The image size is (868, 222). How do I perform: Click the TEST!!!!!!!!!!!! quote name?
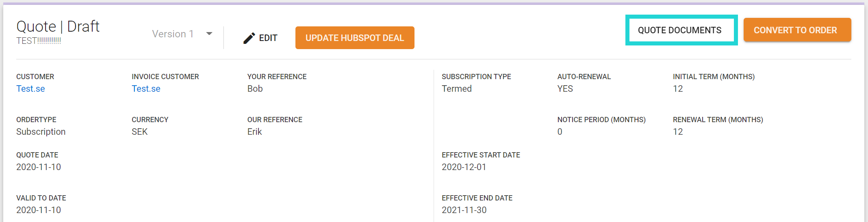[39, 41]
